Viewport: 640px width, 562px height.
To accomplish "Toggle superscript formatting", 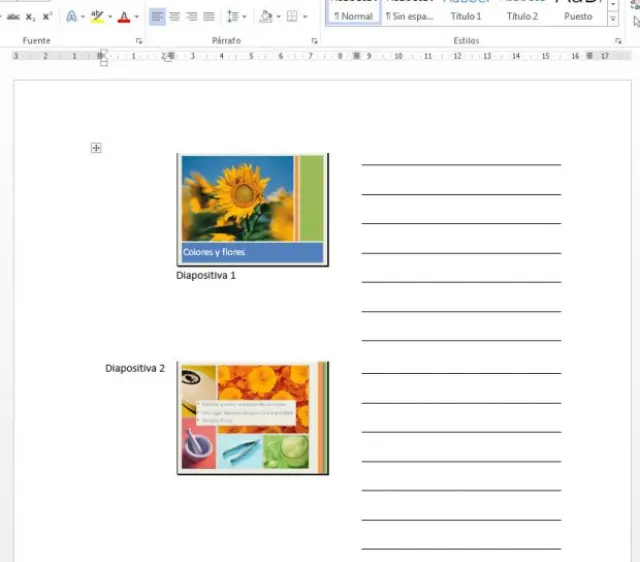I will pyautogui.click(x=47, y=17).
